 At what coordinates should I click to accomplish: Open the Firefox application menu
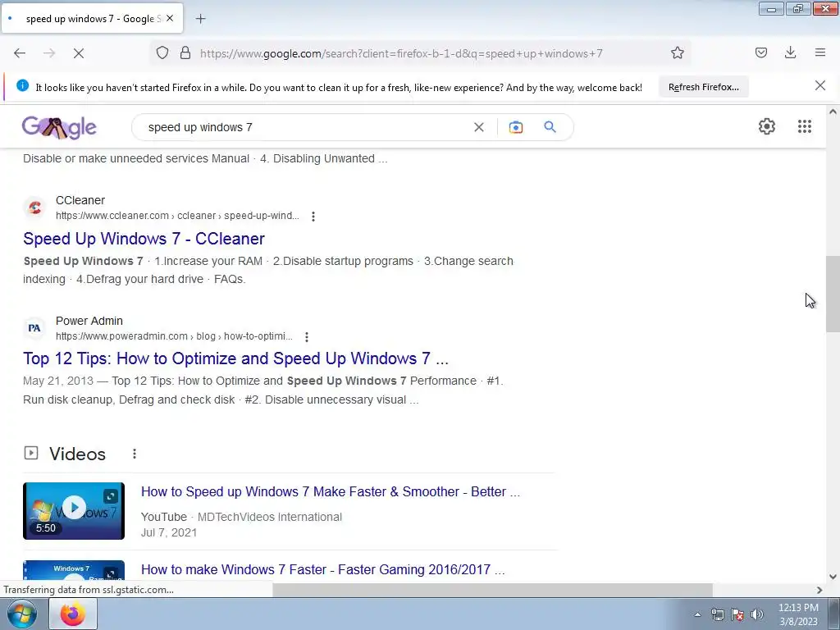tap(820, 52)
